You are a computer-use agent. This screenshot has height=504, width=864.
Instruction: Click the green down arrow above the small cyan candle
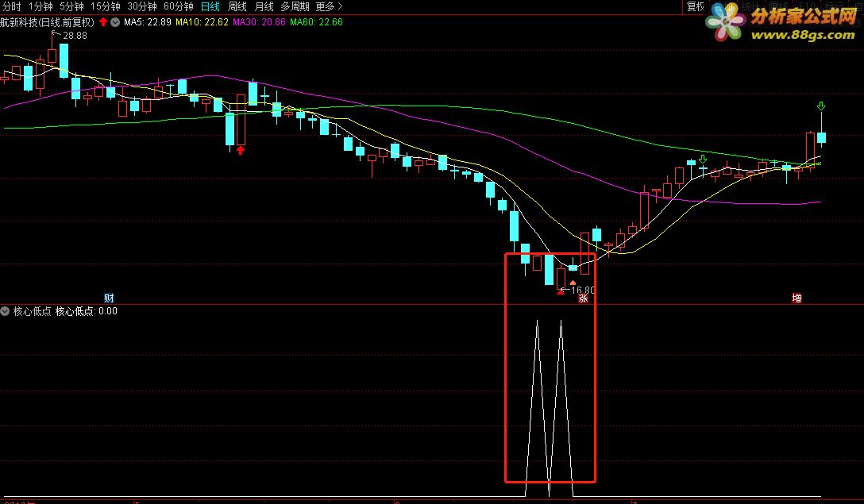coord(703,160)
